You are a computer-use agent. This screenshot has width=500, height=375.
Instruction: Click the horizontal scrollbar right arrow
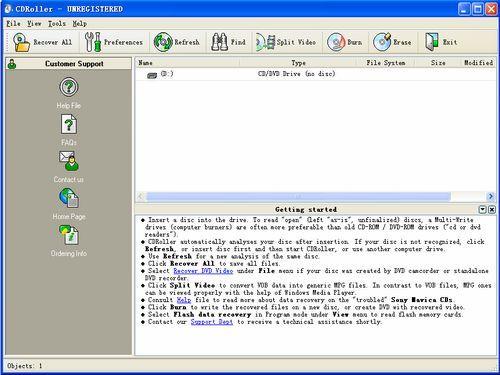(491, 196)
